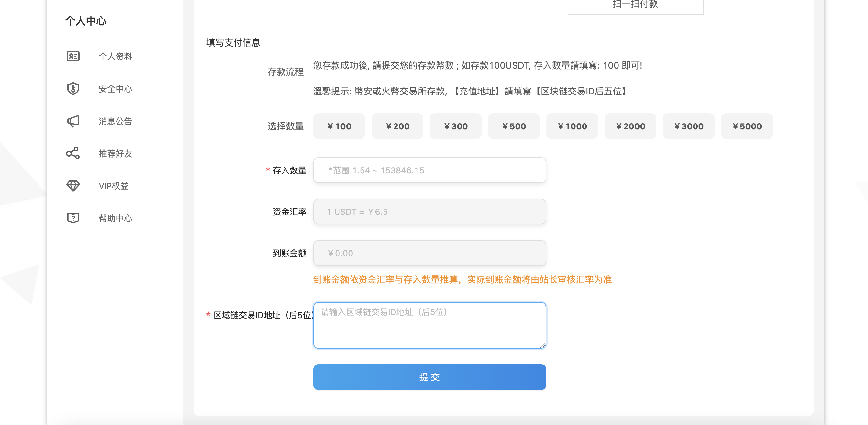The height and width of the screenshot is (425, 868).
Task: Click the 帮助中心 question mark icon
Action: (73, 218)
